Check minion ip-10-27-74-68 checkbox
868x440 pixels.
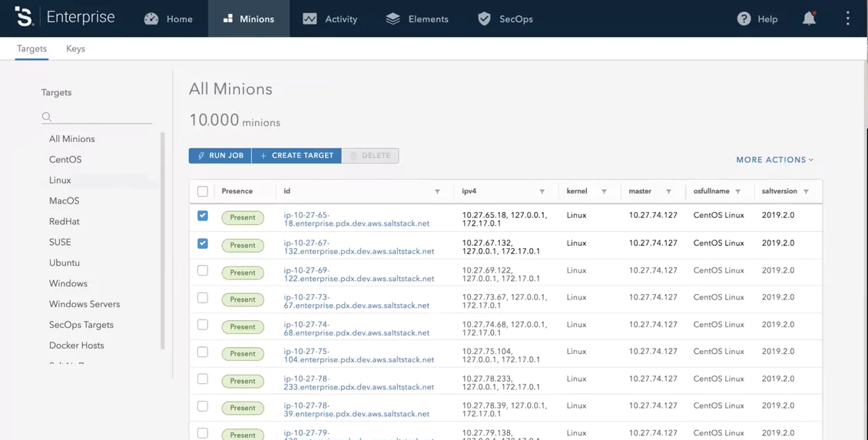(203, 324)
